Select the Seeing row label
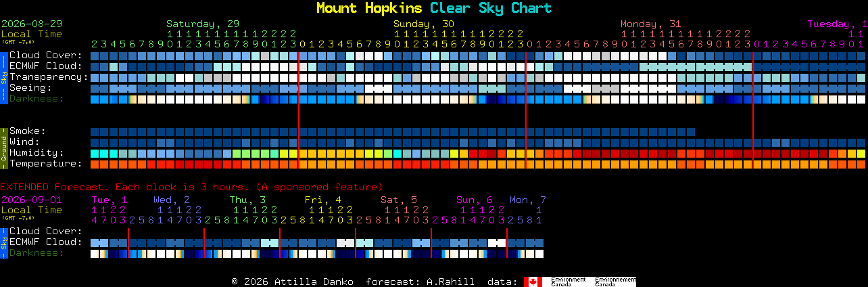 point(30,88)
